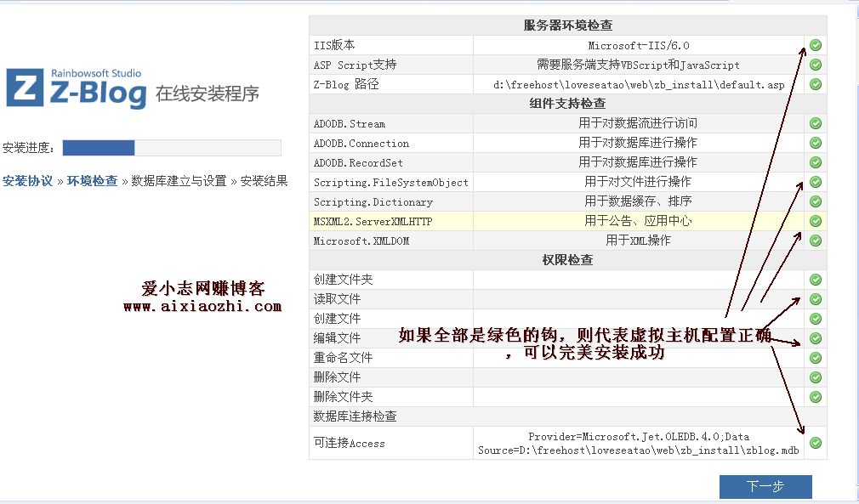Click the Z-Blog 路径 row label
Viewport: 859px width, 504px height.
tap(346, 84)
